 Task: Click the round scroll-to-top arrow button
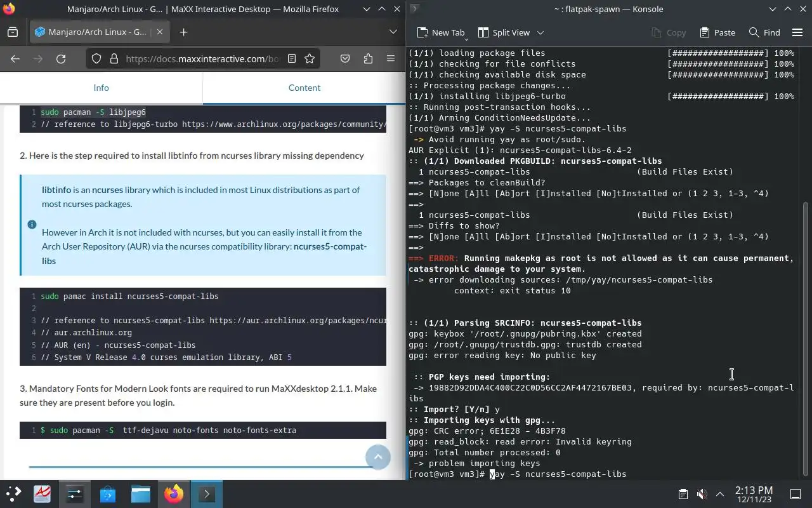[378, 457]
